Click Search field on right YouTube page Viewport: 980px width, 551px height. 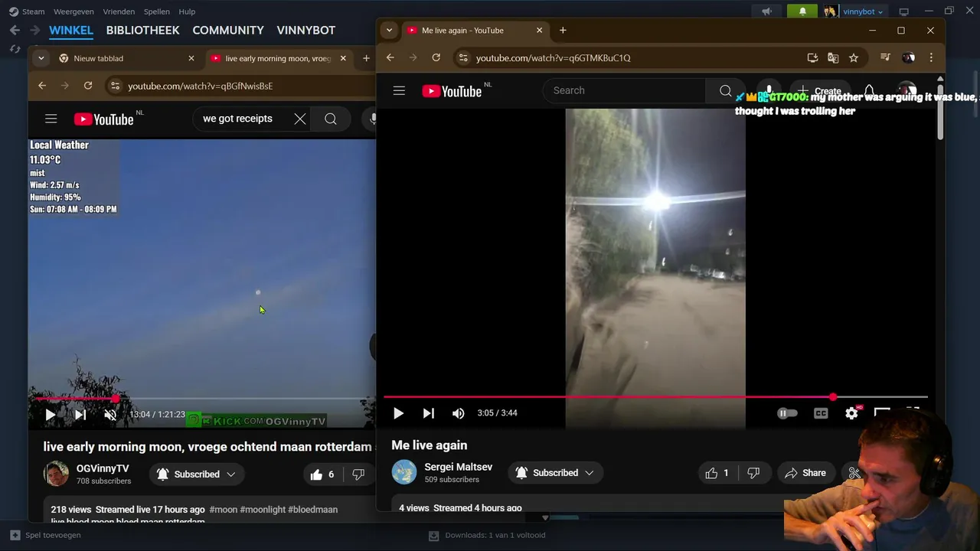point(624,90)
